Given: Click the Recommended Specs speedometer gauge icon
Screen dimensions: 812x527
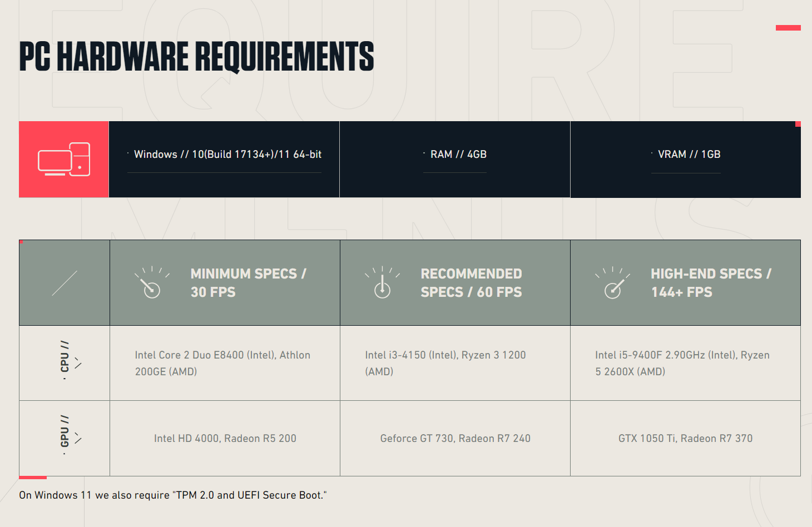Looking at the screenshot, I should (x=382, y=282).
